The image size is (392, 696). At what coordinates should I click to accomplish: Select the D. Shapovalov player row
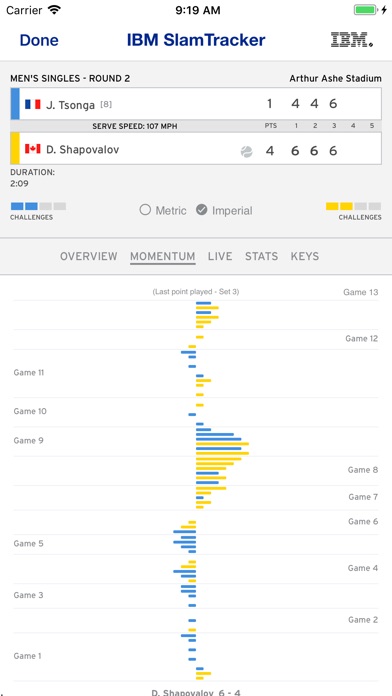point(196,148)
